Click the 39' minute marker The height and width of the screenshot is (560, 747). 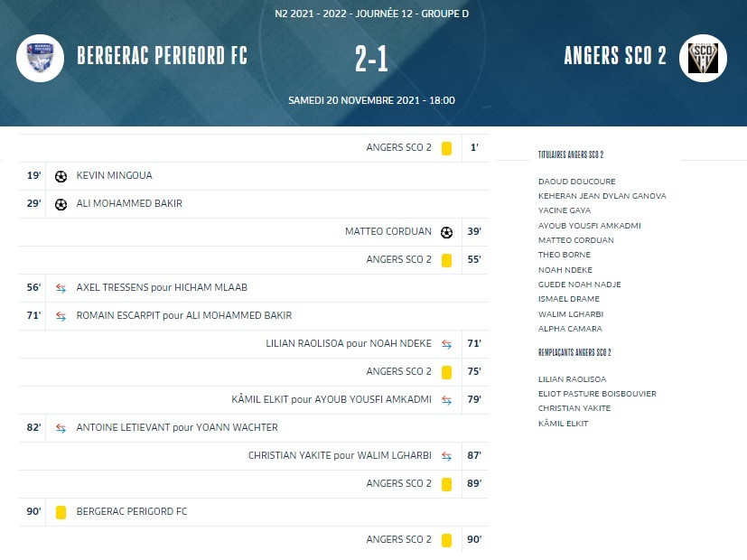[x=474, y=231]
